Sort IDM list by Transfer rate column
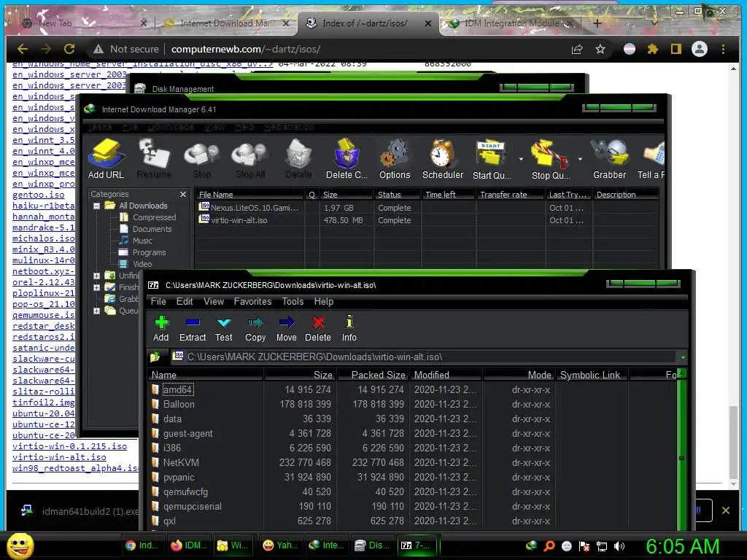 tap(510, 195)
